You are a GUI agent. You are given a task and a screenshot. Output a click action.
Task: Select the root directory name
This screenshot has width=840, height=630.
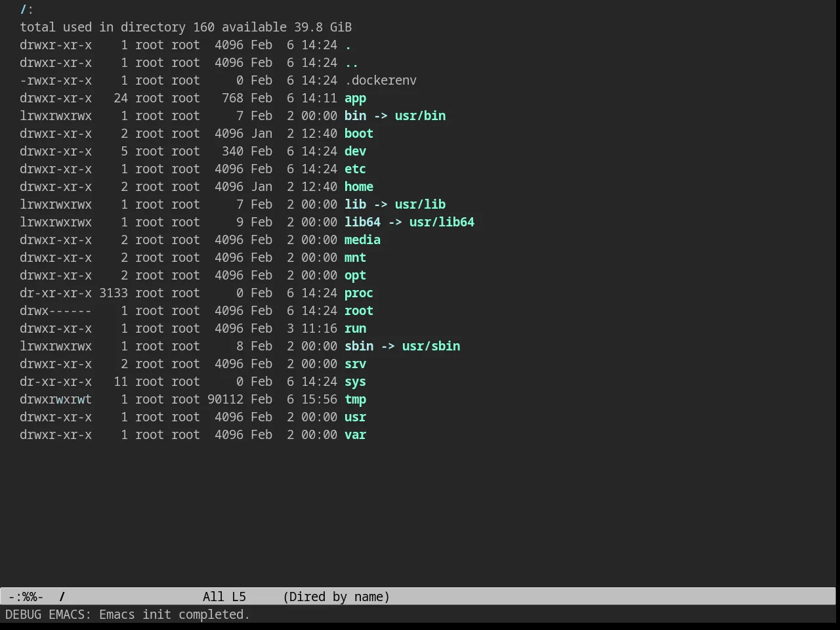[x=359, y=311]
